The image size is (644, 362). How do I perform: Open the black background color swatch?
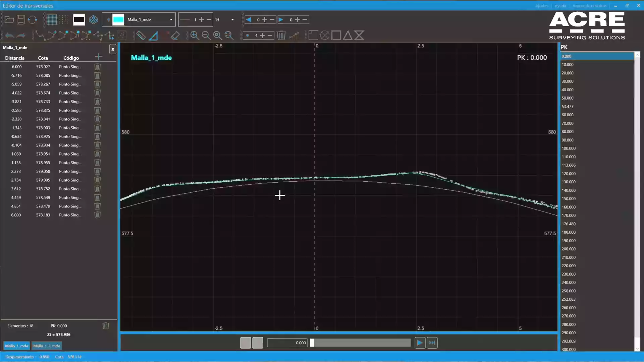point(79,20)
